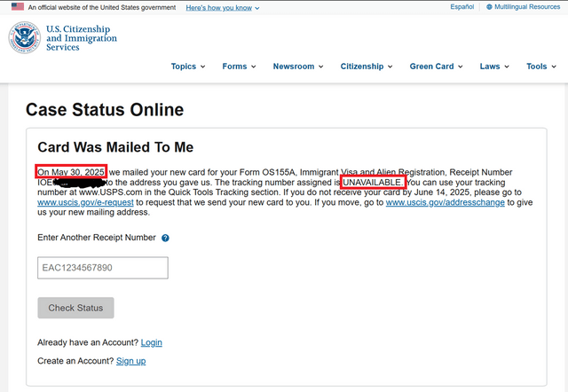568x392 pixels.
Task: Click the Login link
Action: 152,342
